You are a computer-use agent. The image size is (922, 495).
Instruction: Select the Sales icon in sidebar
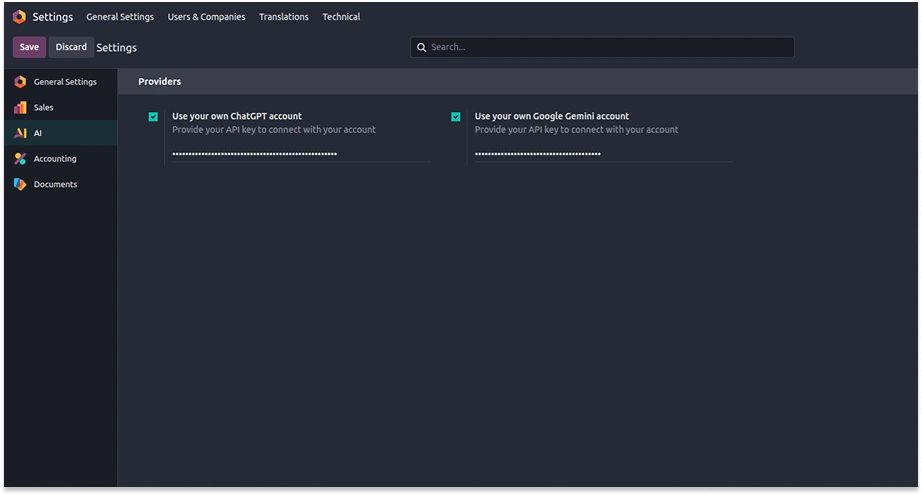20,107
